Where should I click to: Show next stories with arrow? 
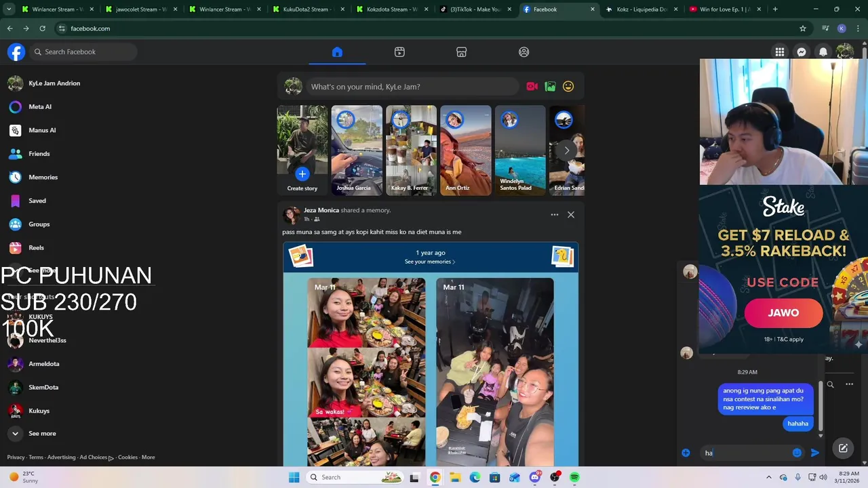click(x=567, y=150)
